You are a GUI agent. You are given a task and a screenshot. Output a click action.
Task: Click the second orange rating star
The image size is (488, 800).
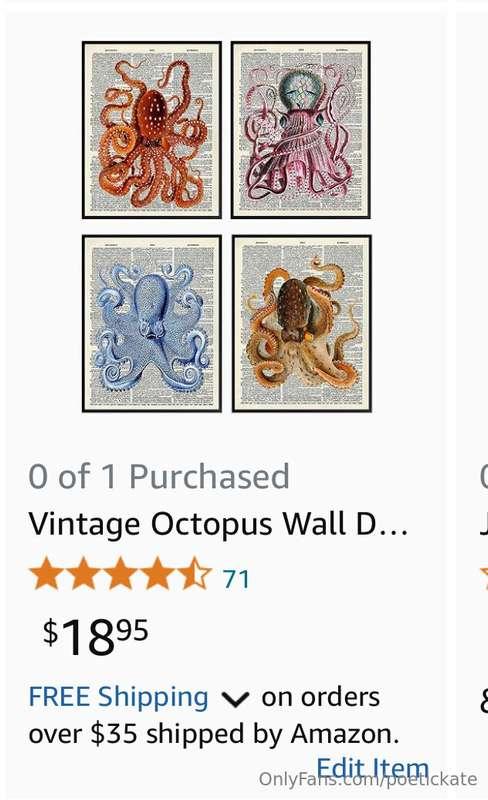click(x=83, y=574)
